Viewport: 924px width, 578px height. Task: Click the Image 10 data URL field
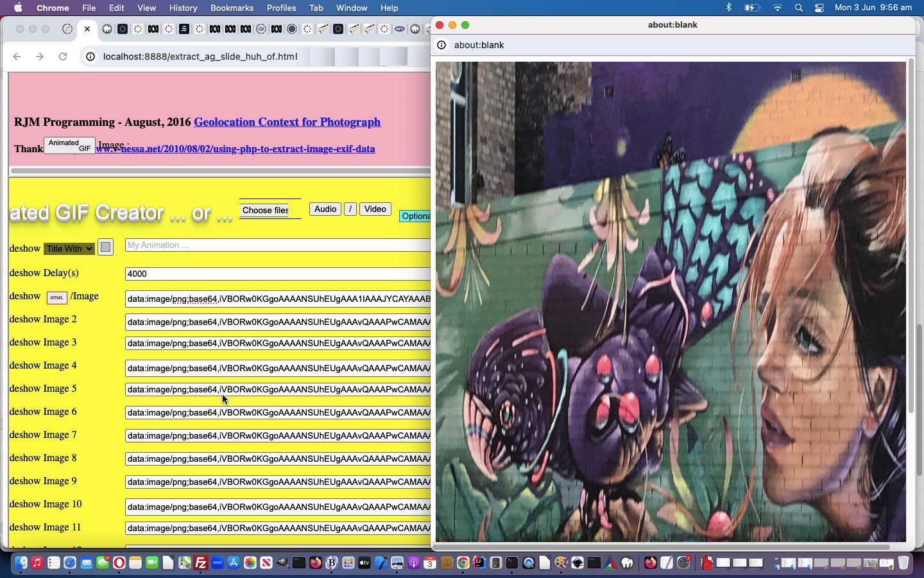coord(278,506)
